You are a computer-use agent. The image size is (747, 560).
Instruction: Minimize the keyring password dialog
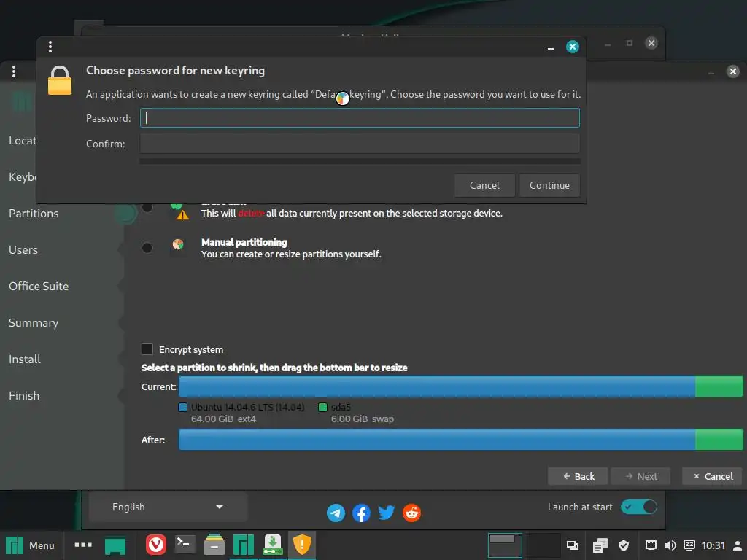551,47
